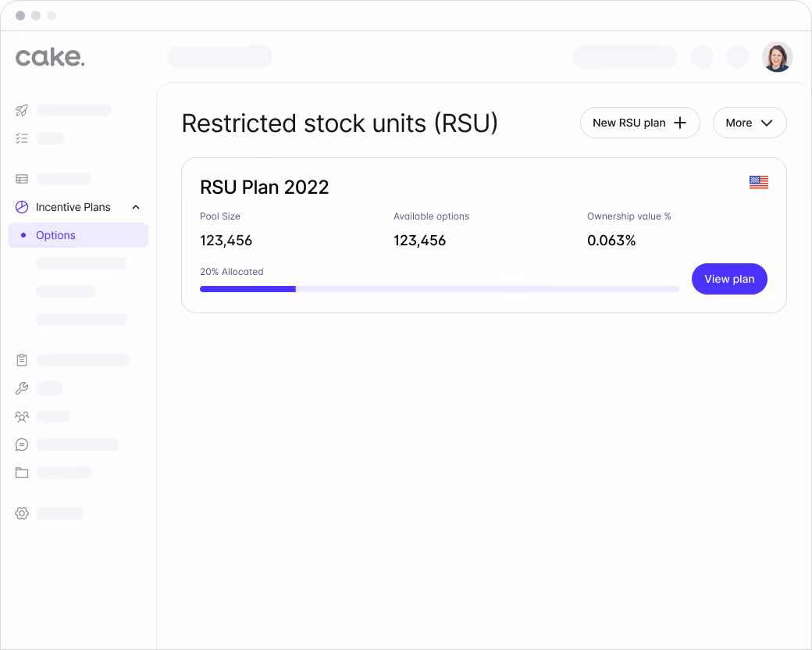
Task: Click the View plan button
Action: click(x=729, y=279)
